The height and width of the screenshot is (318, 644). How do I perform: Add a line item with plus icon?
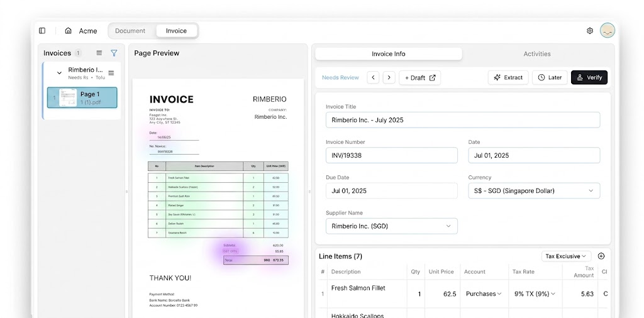[601, 256]
